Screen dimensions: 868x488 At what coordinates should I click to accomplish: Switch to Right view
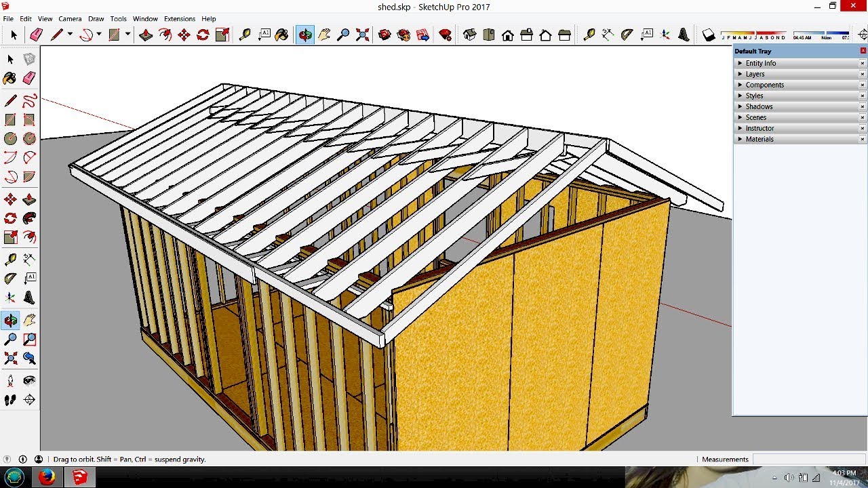pos(526,35)
